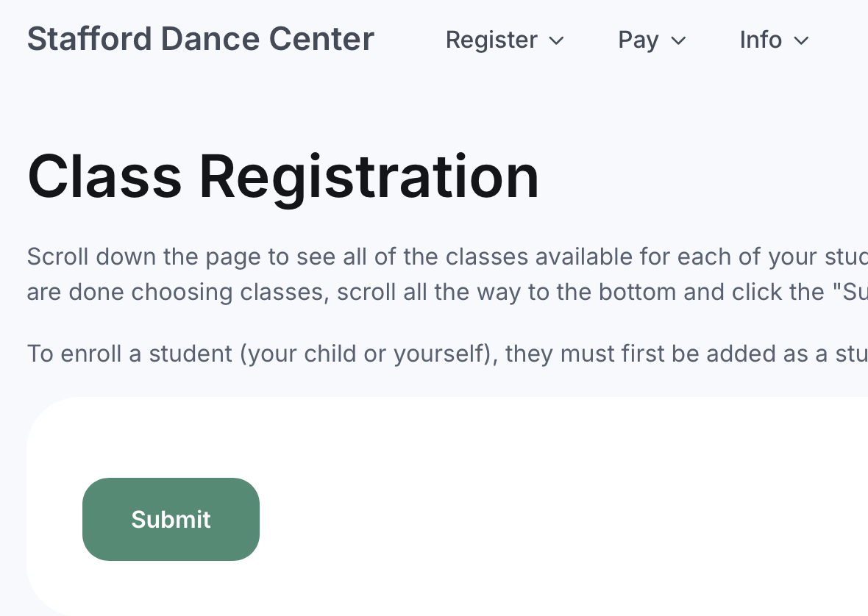
Task: Click the word "Stafford" in the site title
Action: [x=89, y=39]
